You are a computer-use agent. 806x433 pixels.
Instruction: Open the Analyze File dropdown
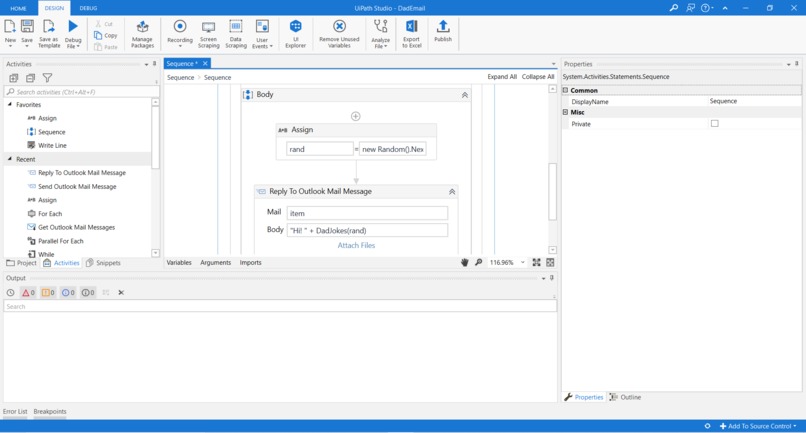pyautogui.click(x=380, y=34)
